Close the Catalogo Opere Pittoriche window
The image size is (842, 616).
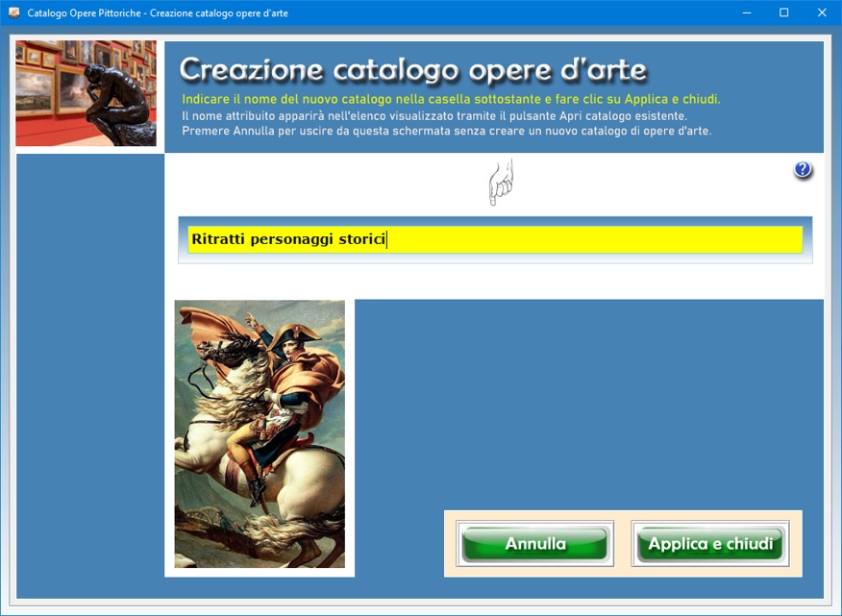pos(822,12)
